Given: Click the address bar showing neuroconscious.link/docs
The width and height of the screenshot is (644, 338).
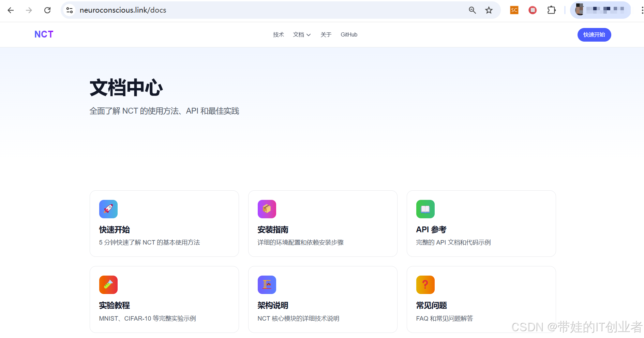Looking at the screenshot, I should 123,10.
